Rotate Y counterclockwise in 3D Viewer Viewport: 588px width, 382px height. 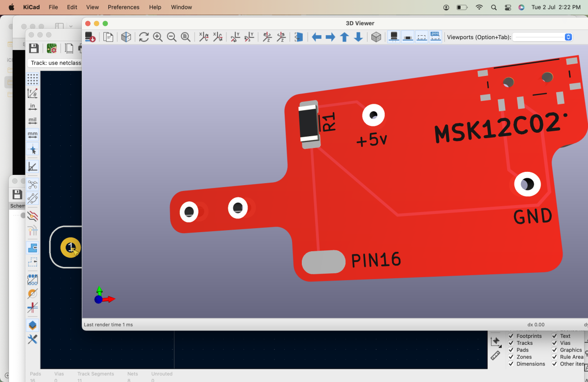[x=249, y=37]
